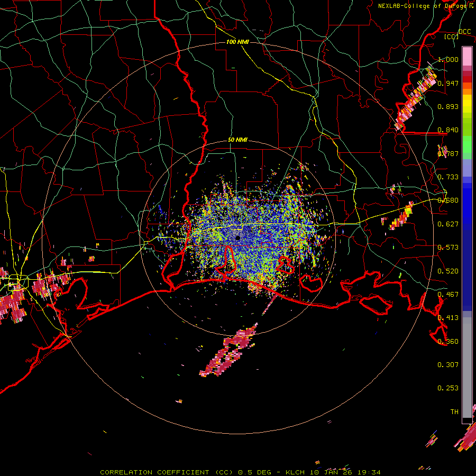
Task: Click the 50 NMI range ring label
Action: click(237, 140)
